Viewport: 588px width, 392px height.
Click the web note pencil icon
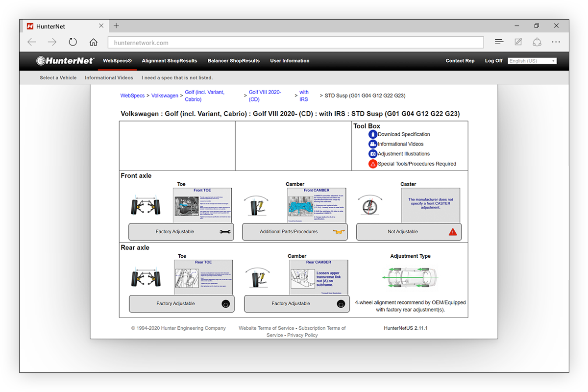tap(518, 42)
